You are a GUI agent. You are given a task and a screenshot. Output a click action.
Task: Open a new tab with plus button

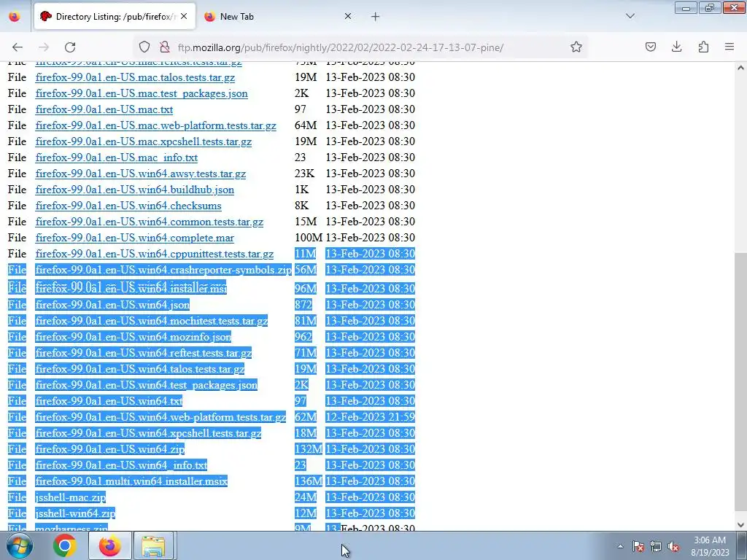tap(376, 16)
